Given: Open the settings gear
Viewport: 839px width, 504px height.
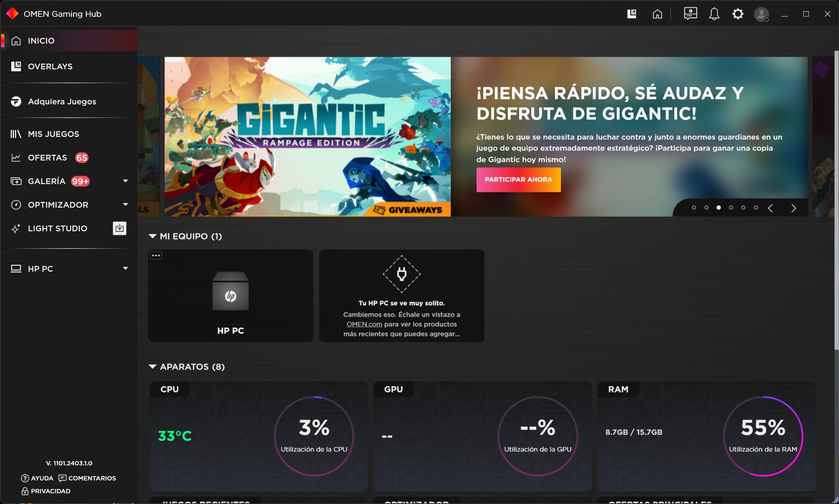Looking at the screenshot, I should [x=737, y=14].
